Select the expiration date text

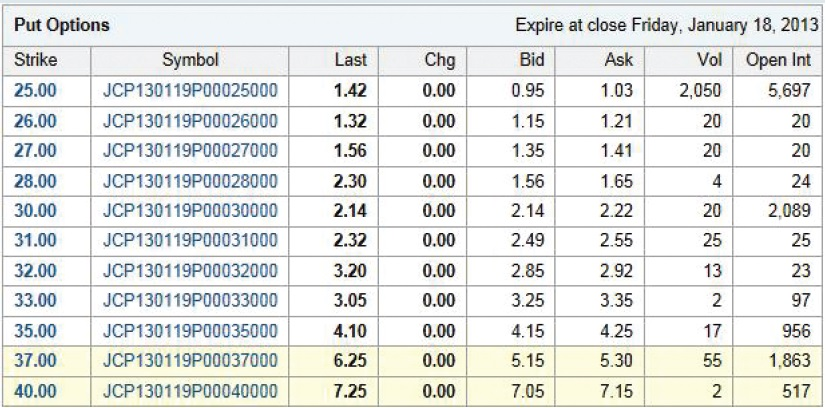tap(666, 26)
